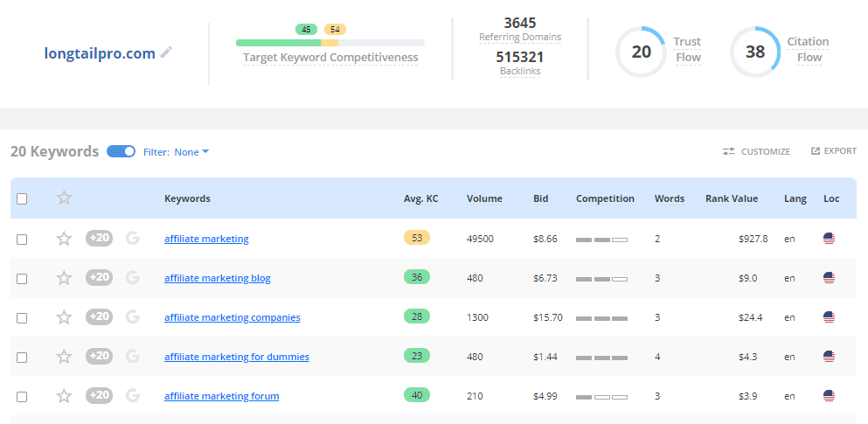The height and width of the screenshot is (424, 868).
Task: Click the Target Keyword Competitiveness label
Action: click(330, 58)
